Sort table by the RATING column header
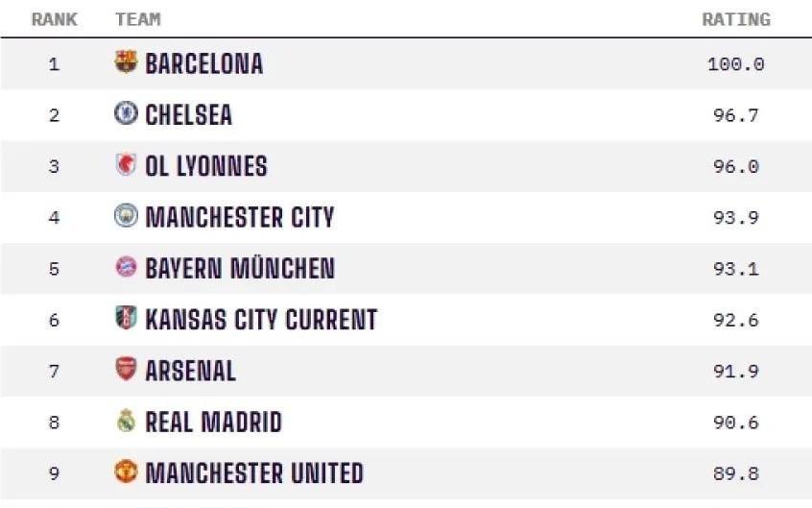This screenshot has width=812, height=508. 736,19
